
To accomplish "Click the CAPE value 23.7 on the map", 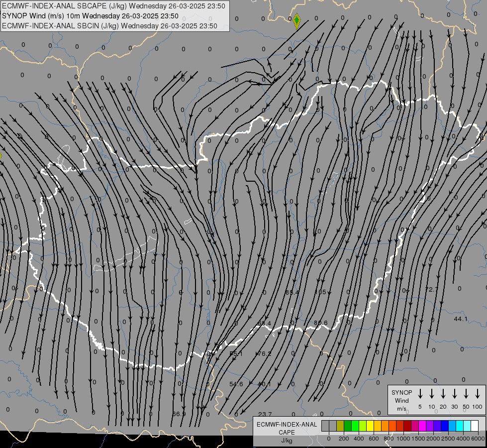I will click(265, 414).
